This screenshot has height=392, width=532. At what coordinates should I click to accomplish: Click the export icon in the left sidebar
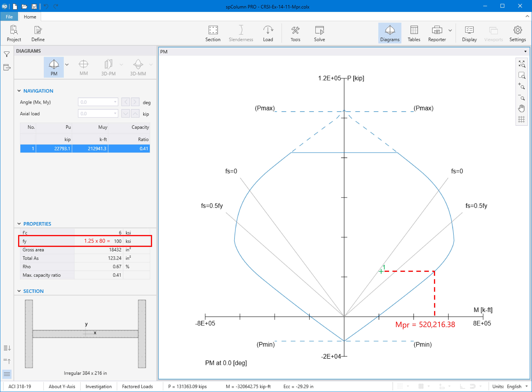point(7,68)
